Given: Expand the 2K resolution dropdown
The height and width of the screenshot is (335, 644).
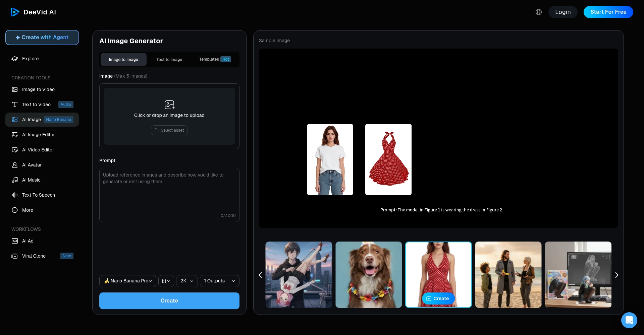Looking at the screenshot, I should tap(187, 281).
